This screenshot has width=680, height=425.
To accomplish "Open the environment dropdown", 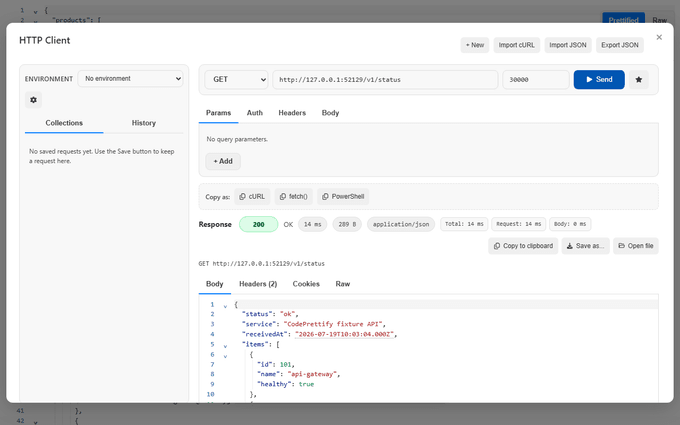I will (x=131, y=78).
